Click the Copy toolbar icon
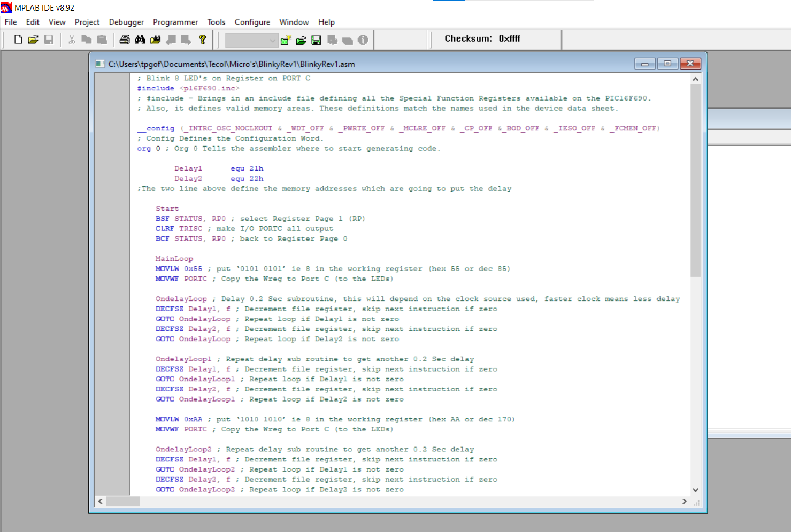The width and height of the screenshot is (791, 532). [87, 40]
